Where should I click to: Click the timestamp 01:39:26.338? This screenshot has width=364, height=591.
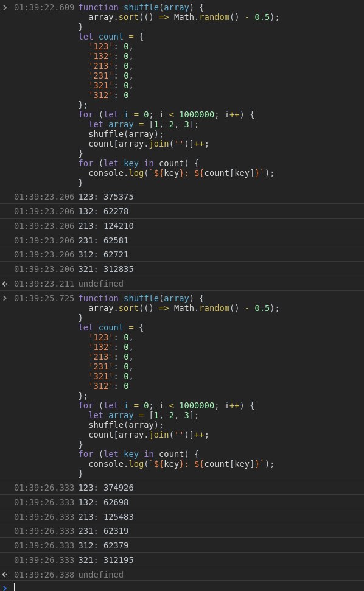pyautogui.click(x=44, y=575)
